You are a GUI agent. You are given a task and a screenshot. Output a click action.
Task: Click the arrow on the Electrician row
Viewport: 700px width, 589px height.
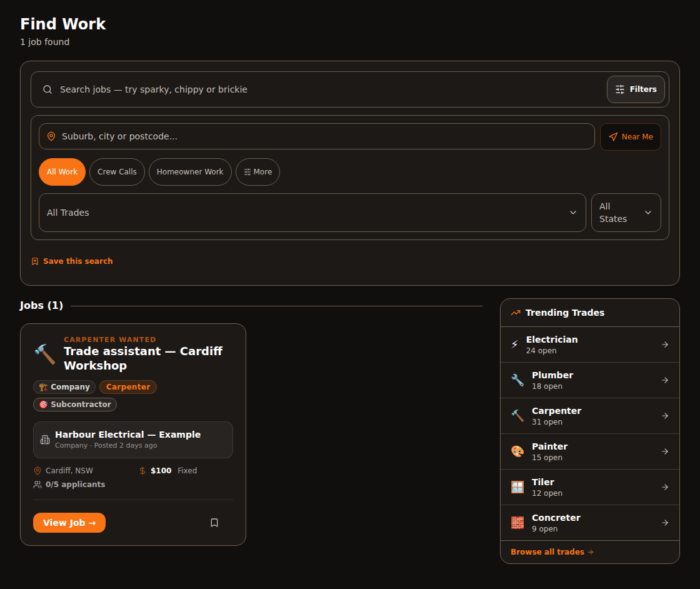pyautogui.click(x=665, y=345)
